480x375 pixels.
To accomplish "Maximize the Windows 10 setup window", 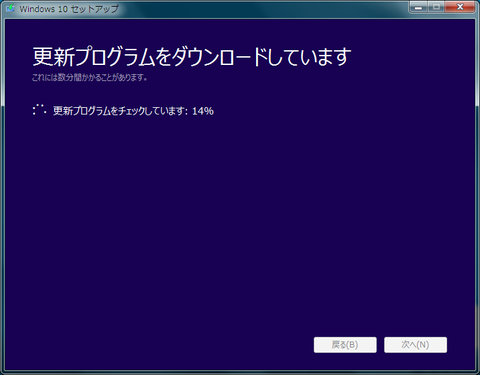I will (436, 7).
